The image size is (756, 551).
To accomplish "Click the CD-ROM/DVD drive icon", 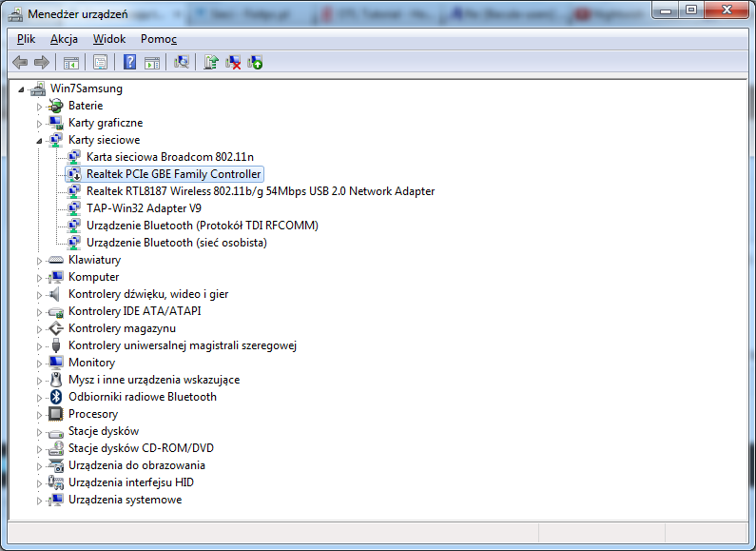I will [x=56, y=448].
